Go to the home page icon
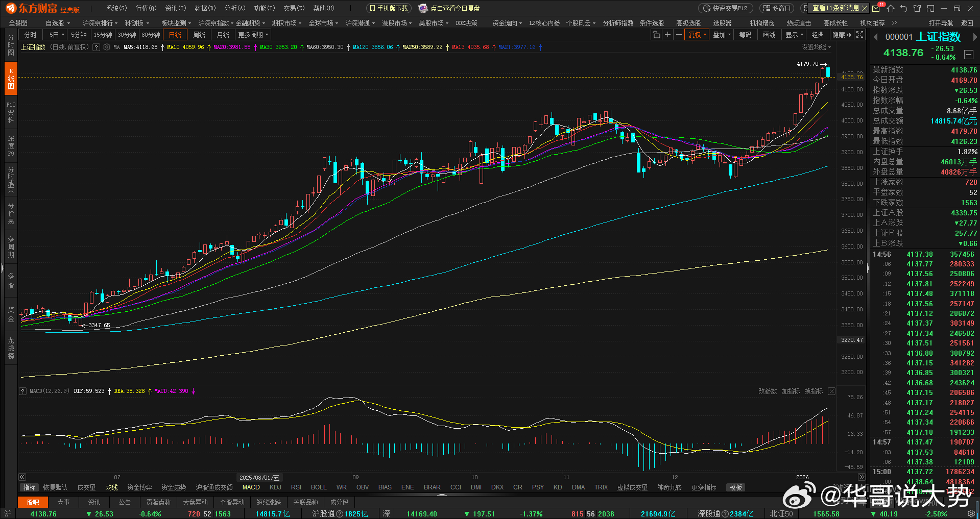Screen dimensions: 980x519 coord(891,8)
